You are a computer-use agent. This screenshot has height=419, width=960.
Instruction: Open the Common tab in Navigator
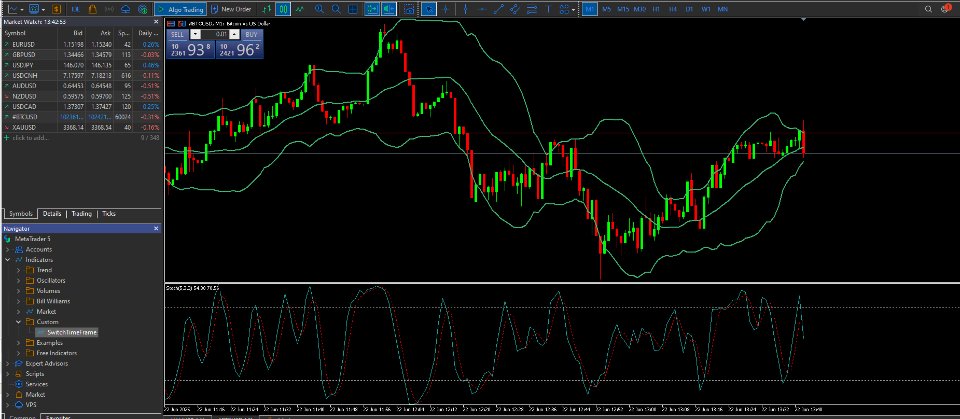coord(20,417)
